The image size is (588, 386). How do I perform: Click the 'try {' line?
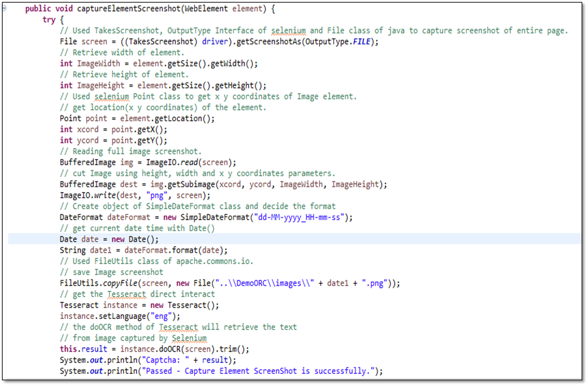point(53,20)
